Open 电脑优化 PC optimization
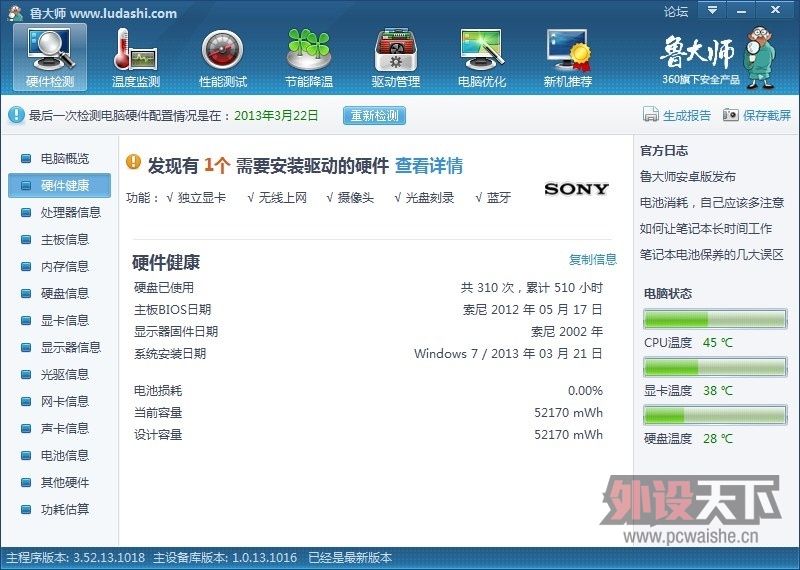The height and width of the screenshot is (570, 800). tap(482, 57)
